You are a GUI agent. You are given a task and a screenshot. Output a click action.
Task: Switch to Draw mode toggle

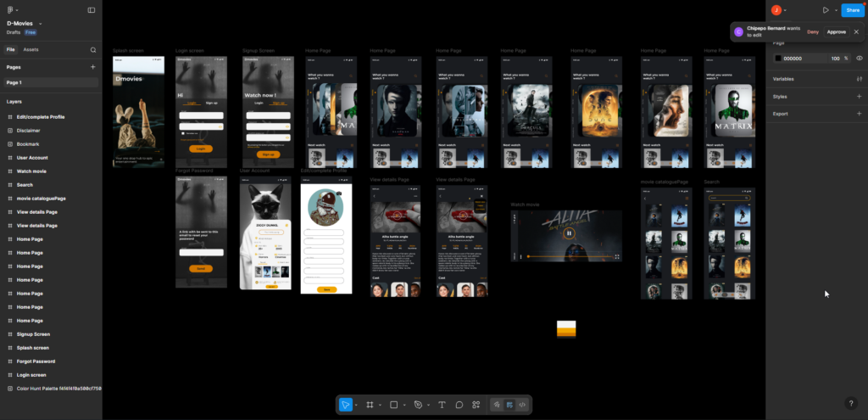(497, 405)
